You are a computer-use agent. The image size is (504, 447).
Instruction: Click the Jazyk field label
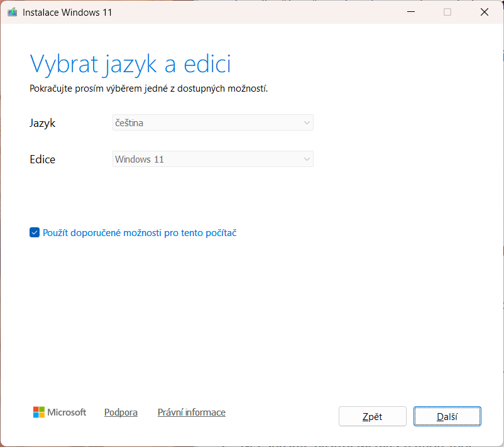pyautogui.click(x=43, y=123)
